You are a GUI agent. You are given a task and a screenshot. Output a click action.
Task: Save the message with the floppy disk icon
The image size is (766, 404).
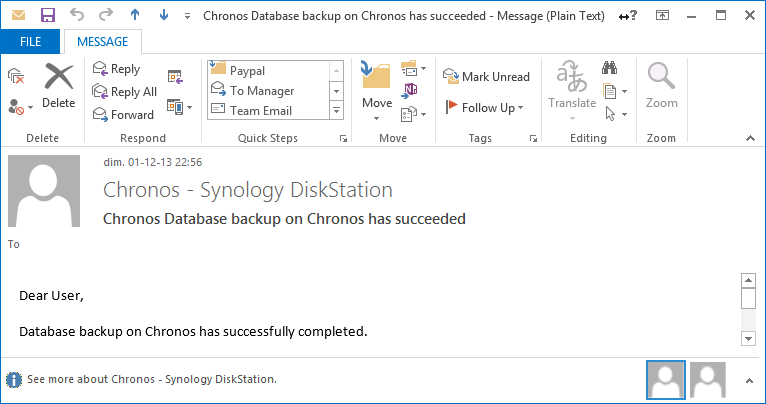[47, 15]
